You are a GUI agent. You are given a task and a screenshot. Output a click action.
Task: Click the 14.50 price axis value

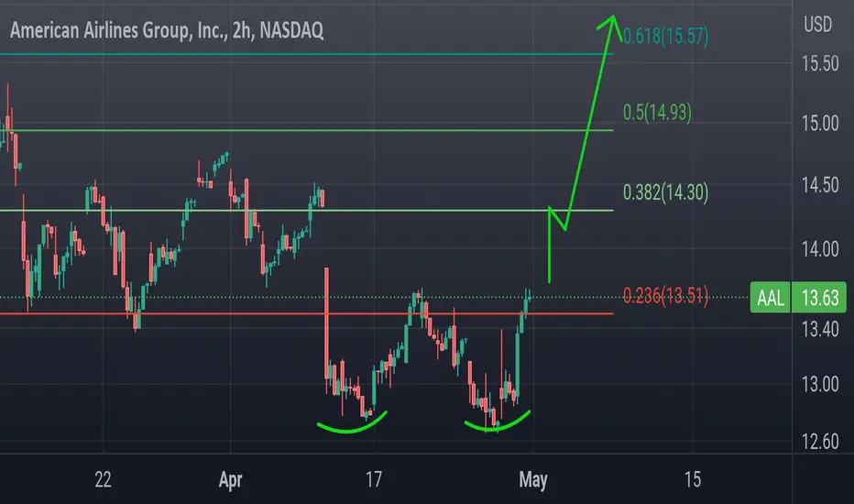(820, 185)
